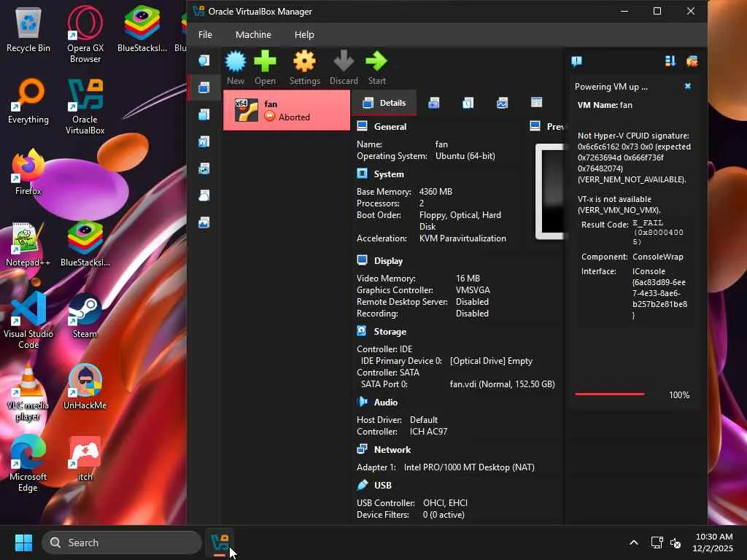Click the green Open plus icon
This screenshot has height=560, width=747.
tap(265, 62)
